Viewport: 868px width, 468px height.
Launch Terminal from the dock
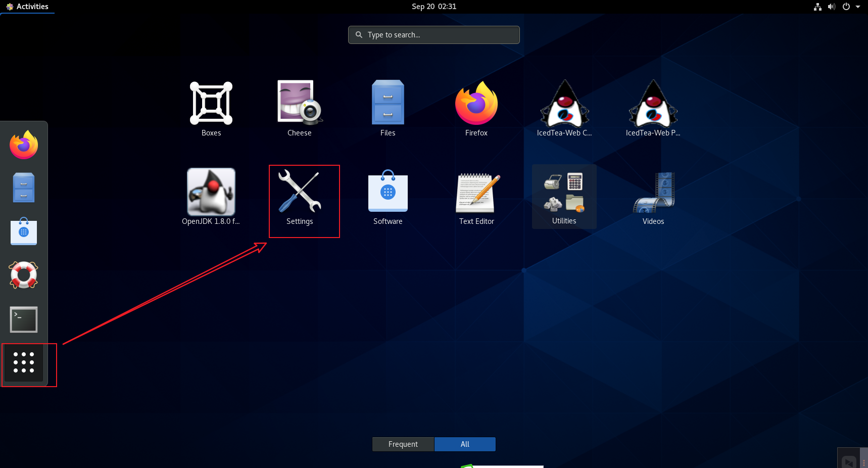24,319
